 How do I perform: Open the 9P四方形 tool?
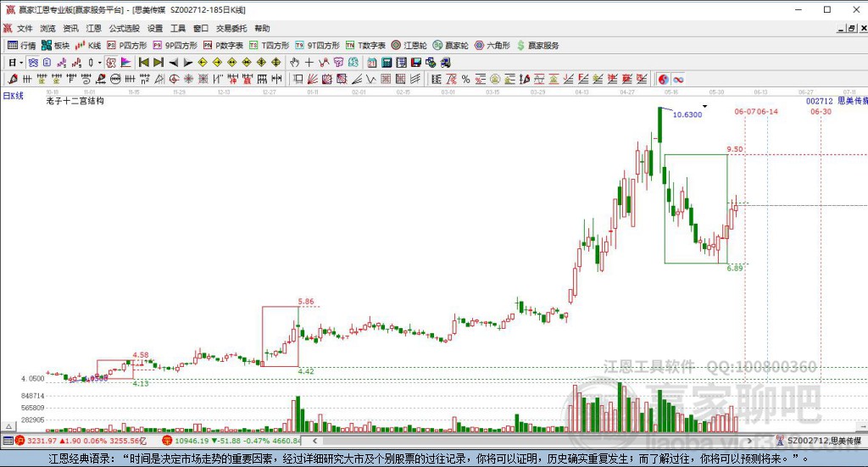pos(175,46)
